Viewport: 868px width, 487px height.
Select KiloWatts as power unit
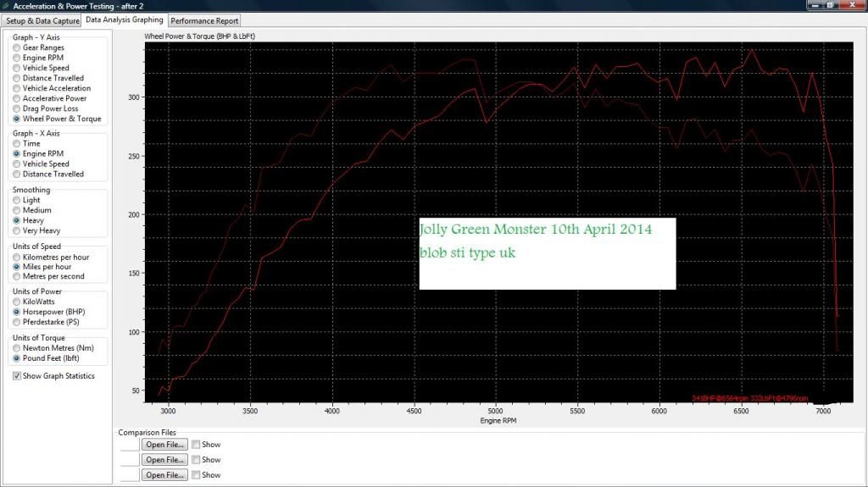point(17,302)
